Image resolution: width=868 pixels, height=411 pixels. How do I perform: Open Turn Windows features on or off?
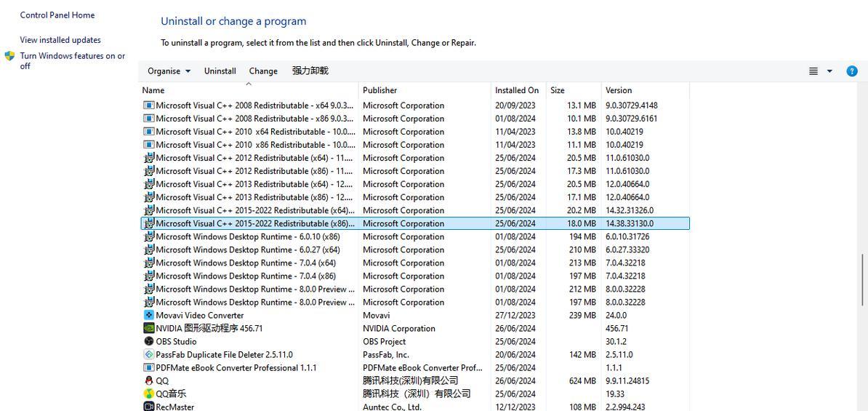pos(72,60)
